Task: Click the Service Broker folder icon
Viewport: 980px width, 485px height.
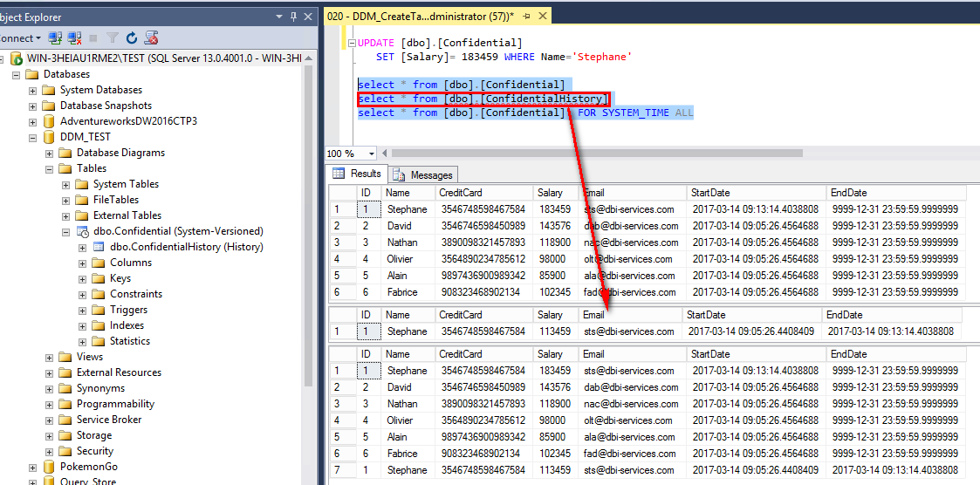Action: (x=65, y=420)
